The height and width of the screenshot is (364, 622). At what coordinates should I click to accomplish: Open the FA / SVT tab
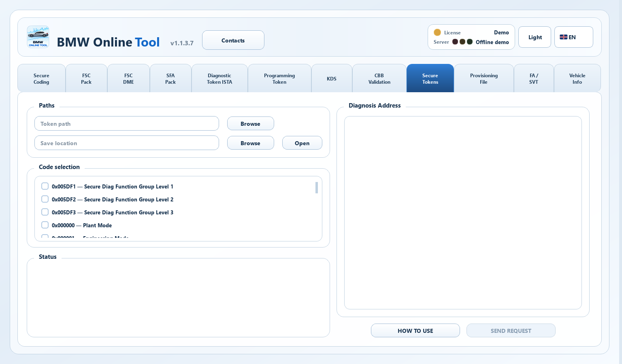(534, 78)
